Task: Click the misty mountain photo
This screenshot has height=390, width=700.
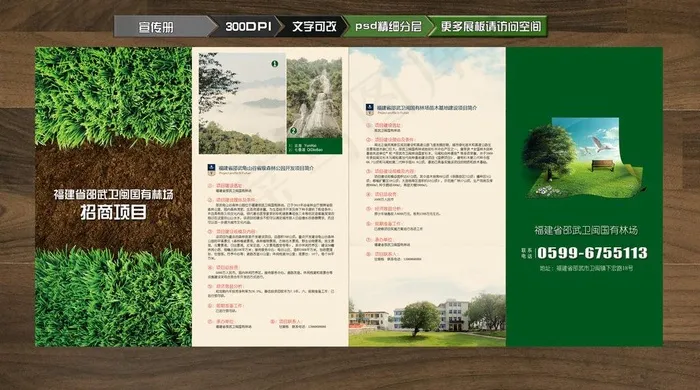Action: [242, 104]
